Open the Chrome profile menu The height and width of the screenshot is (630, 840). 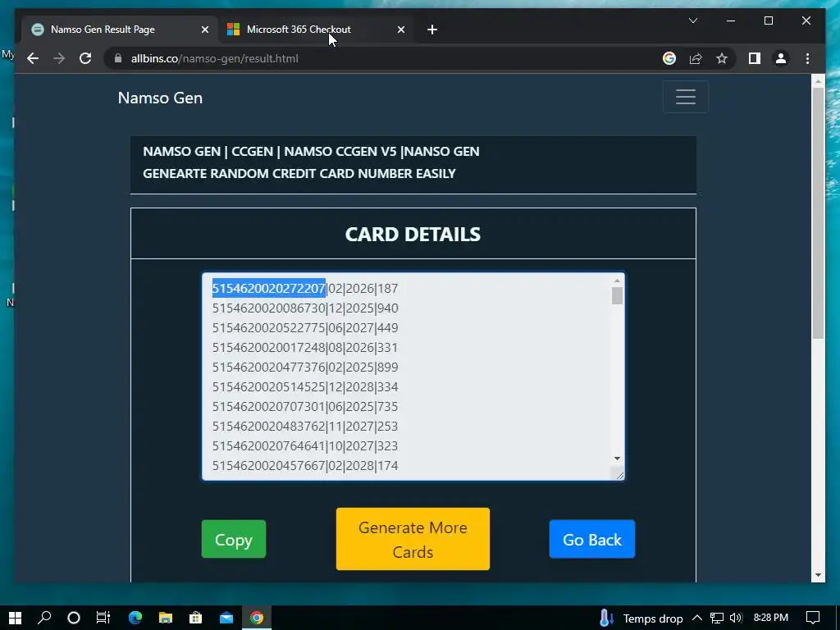click(781, 58)
